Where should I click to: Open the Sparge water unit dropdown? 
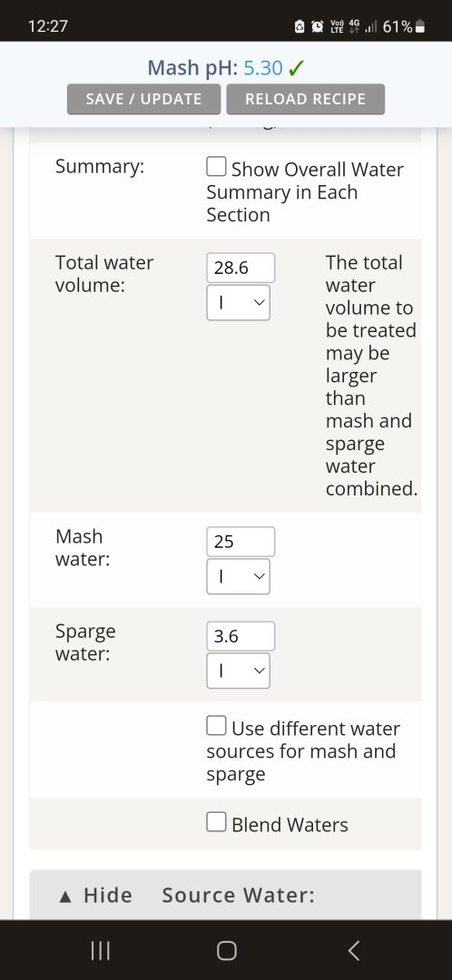[x=238, y=671]
